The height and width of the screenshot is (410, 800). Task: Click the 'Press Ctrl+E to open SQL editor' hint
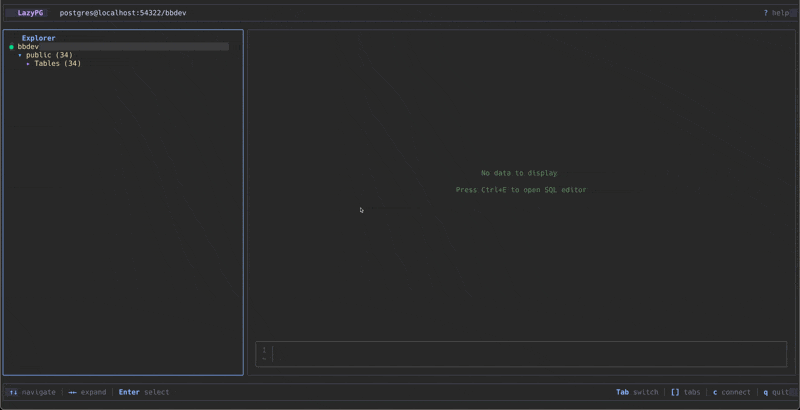tap(521, 190)
